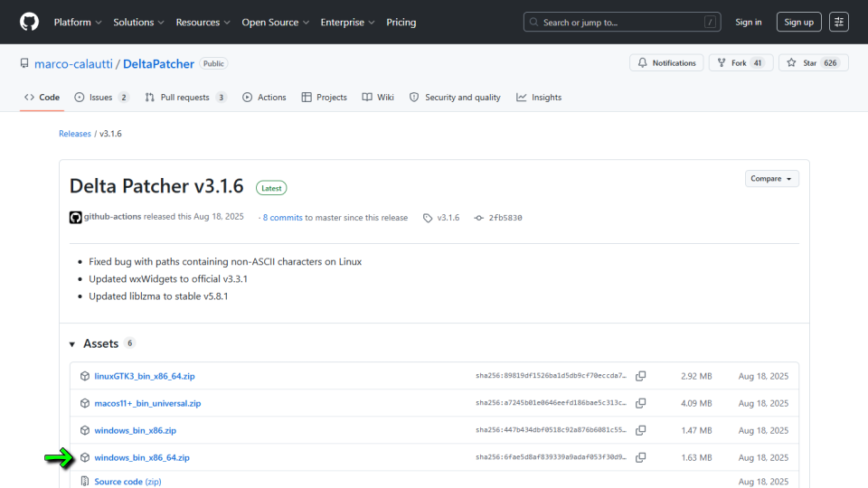Expand the Platform menu
The height and width of the screenshot is (488, 868).
click(78, 22)
